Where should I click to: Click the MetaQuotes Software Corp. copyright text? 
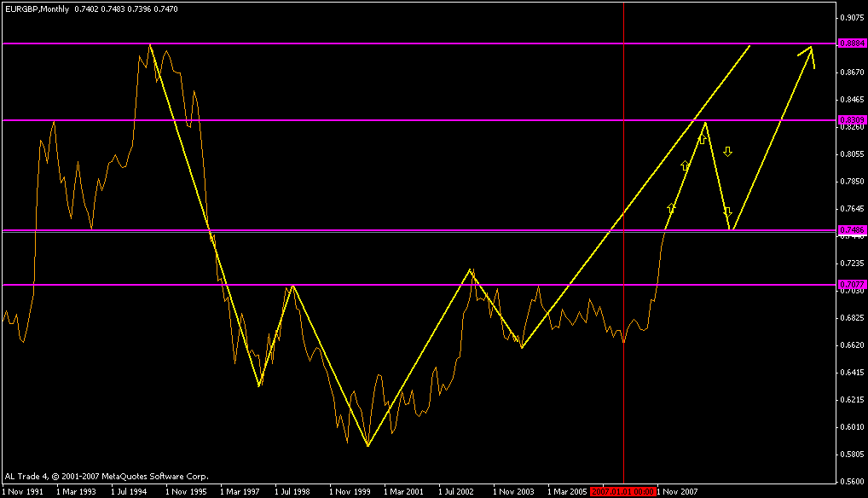coord(155,477)
